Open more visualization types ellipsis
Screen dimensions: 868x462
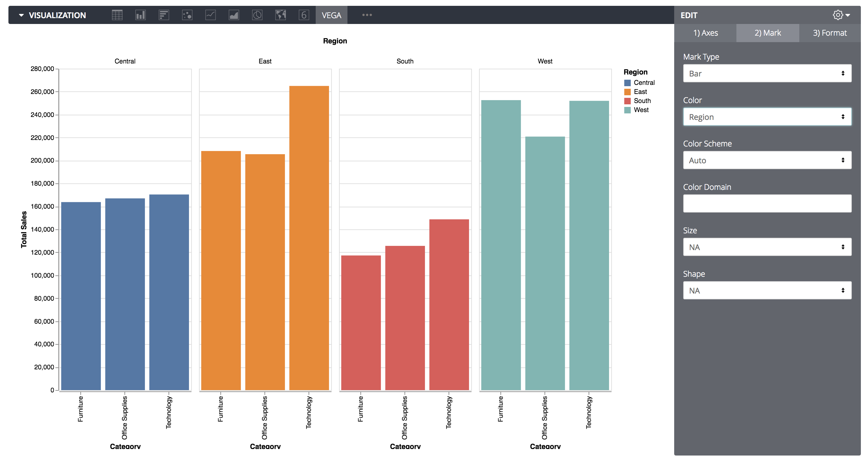[x=367, y=15]
